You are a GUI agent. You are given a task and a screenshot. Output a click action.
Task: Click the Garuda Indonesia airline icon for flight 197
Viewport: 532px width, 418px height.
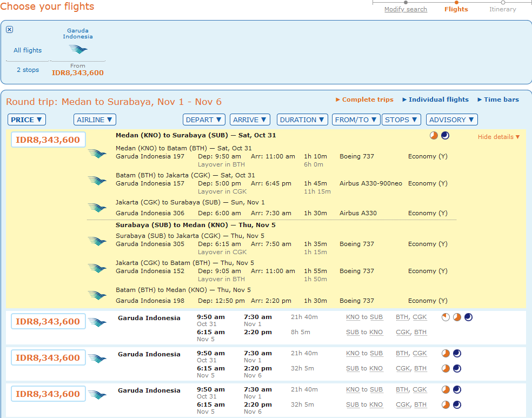coord(97,154)
